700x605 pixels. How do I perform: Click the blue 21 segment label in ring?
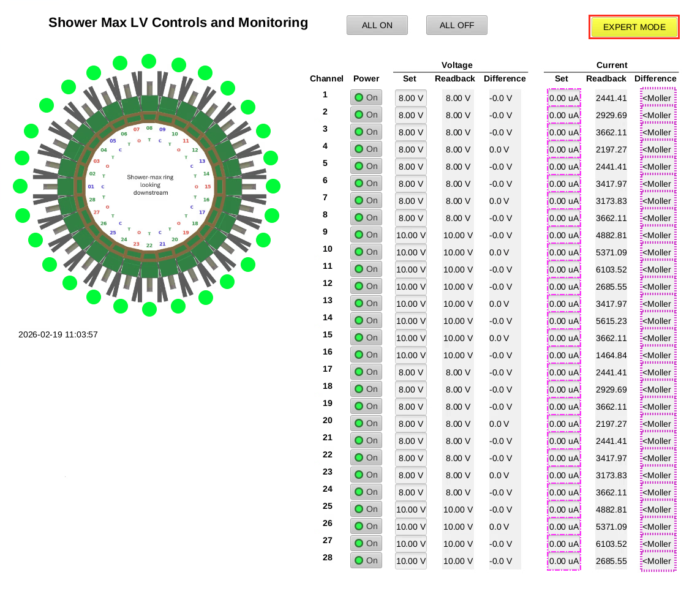[162, 244]
